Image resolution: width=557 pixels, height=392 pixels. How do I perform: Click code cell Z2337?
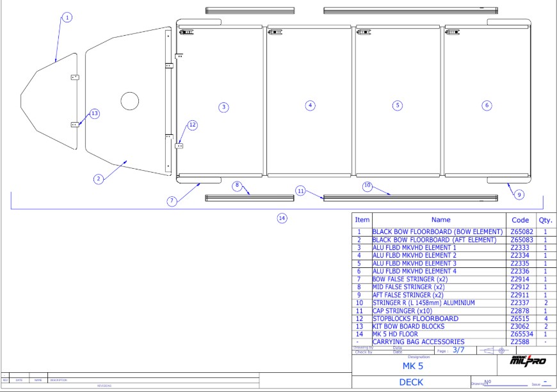pyautogui.click(x=520, y=303)
